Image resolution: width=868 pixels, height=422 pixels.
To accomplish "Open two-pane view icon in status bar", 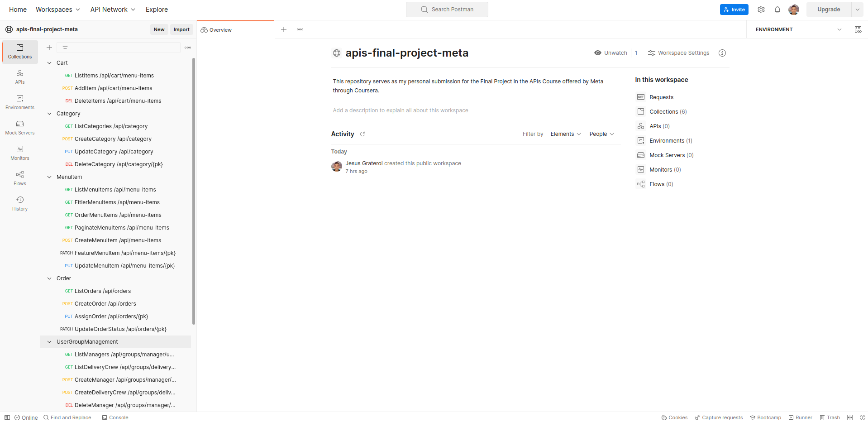I will (x=850, y=417).
